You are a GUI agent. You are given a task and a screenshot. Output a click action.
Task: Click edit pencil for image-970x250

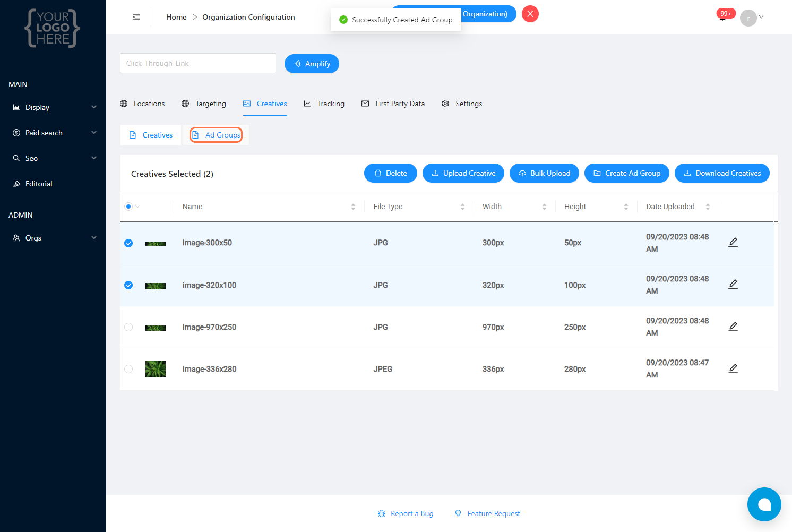point(733,327)
